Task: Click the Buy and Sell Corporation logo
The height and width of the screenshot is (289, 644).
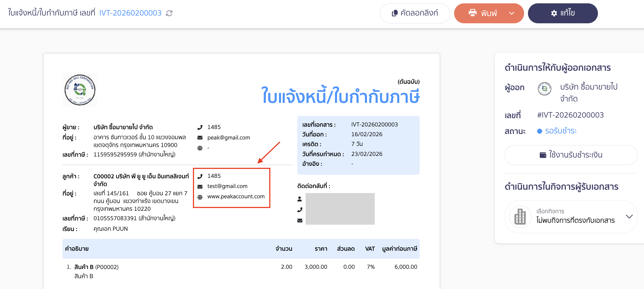Action: click(80, 90)
